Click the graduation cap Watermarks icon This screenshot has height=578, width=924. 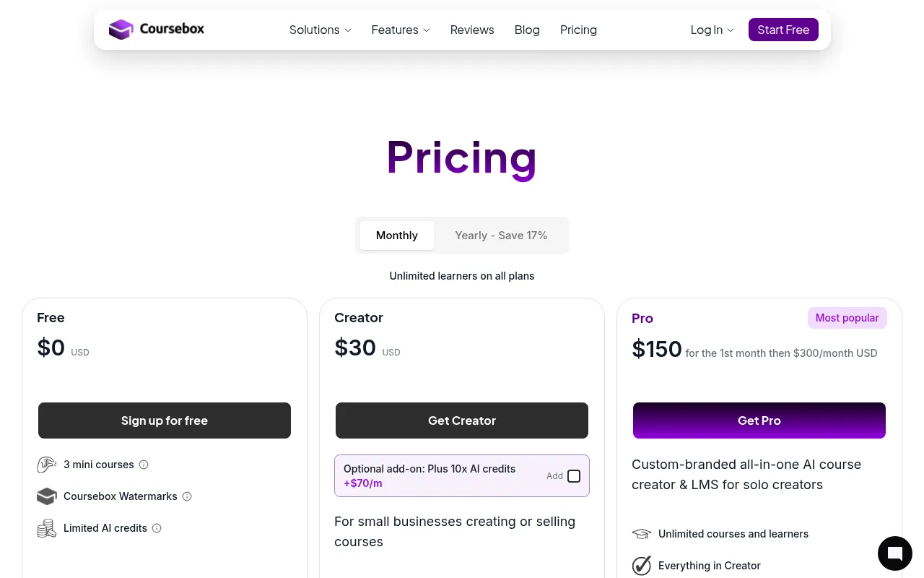[x=47, y=496]
